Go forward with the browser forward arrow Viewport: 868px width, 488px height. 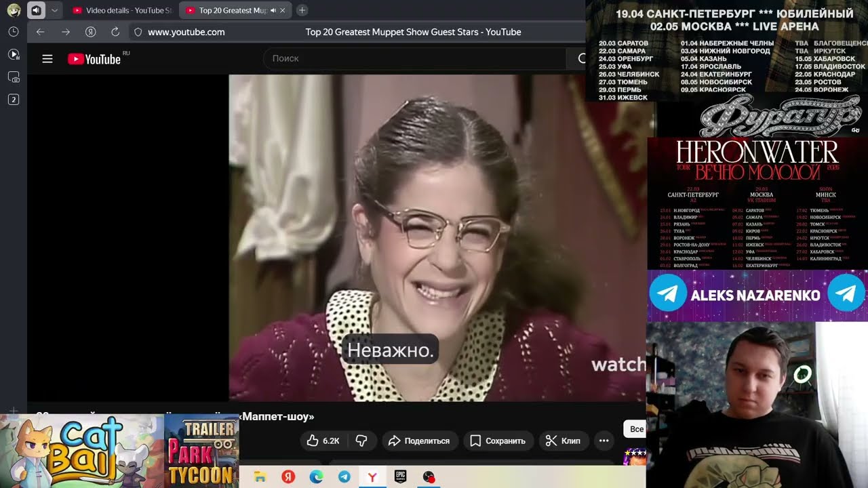tap(65, 32)
